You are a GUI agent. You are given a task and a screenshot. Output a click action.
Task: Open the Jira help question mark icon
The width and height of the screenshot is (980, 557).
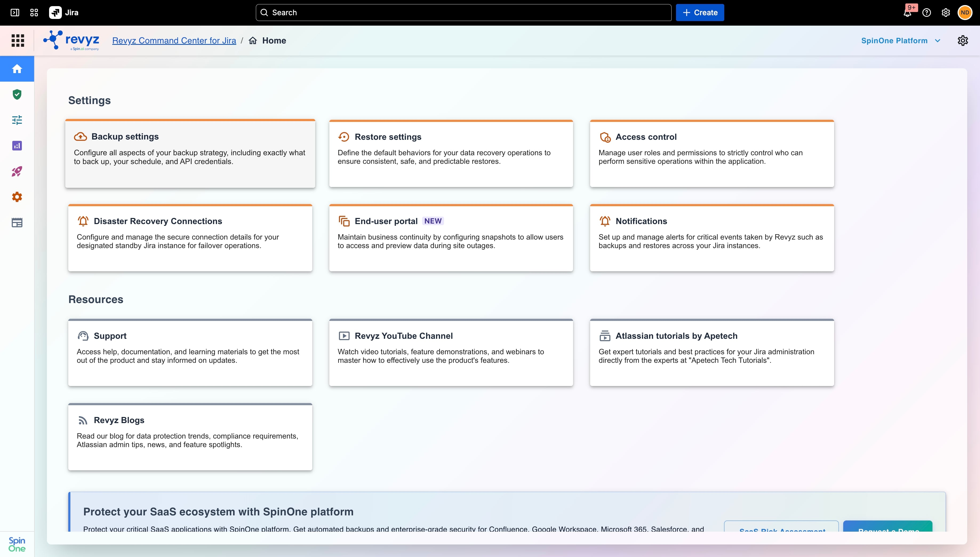[926, 13]
